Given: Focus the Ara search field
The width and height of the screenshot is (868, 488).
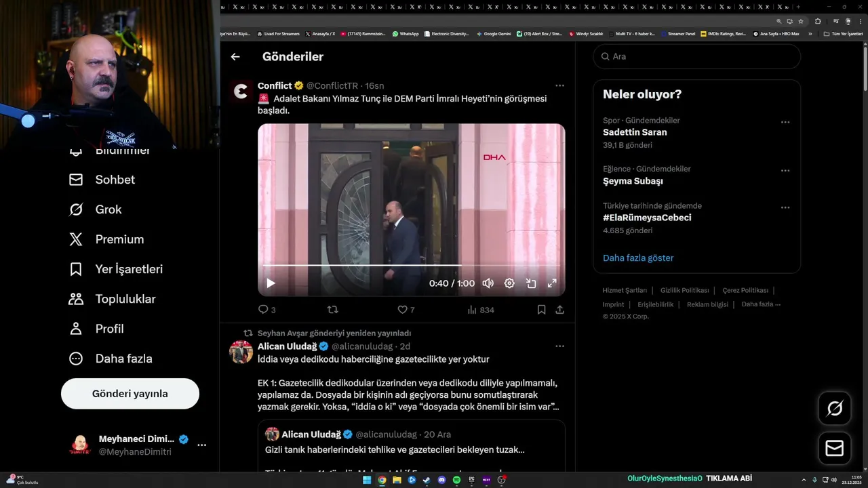Looking at the screenshot, I should [697, 56].
